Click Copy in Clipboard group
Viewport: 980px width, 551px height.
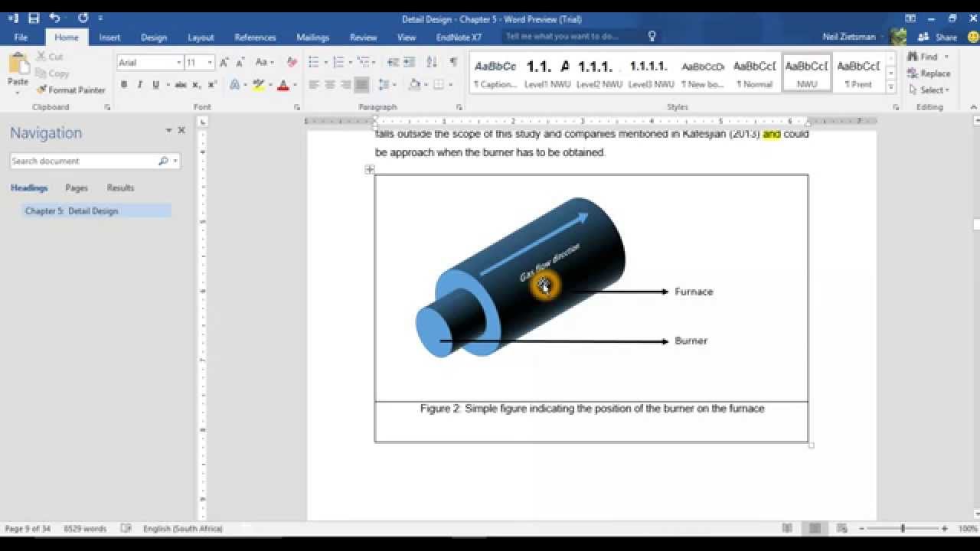coord(52,73)
